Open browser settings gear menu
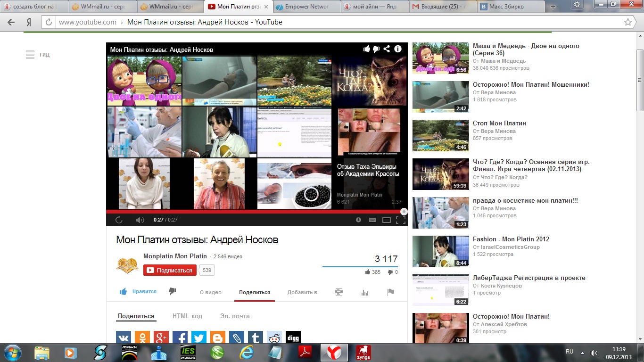The image size is (644, 362). coord(577,4)
